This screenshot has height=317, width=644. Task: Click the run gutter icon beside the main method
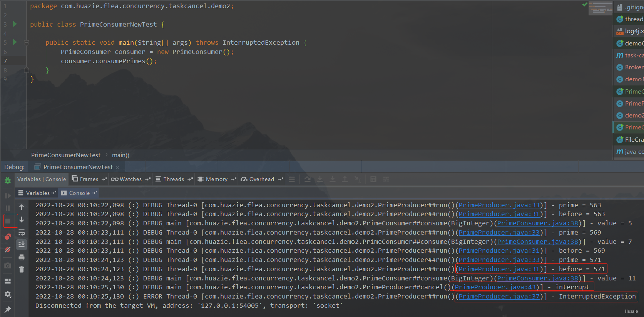(x=15, y=42)
